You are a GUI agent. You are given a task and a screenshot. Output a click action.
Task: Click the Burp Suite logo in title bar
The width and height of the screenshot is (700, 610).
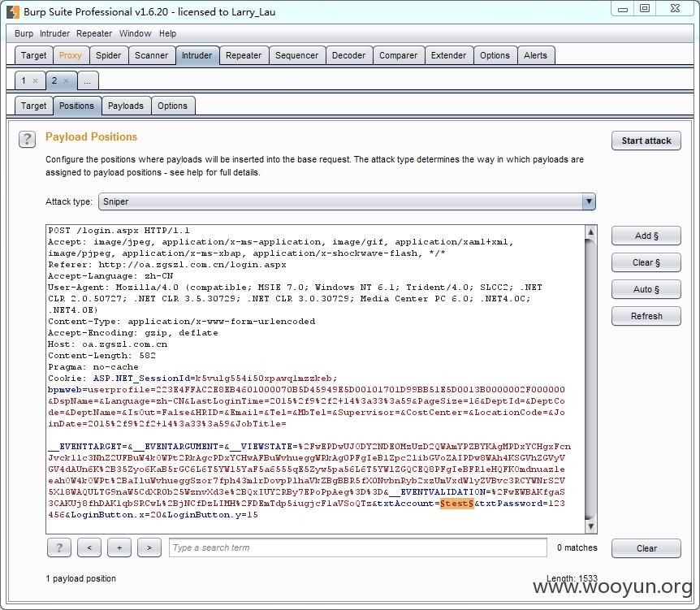(x=13, y=12)
